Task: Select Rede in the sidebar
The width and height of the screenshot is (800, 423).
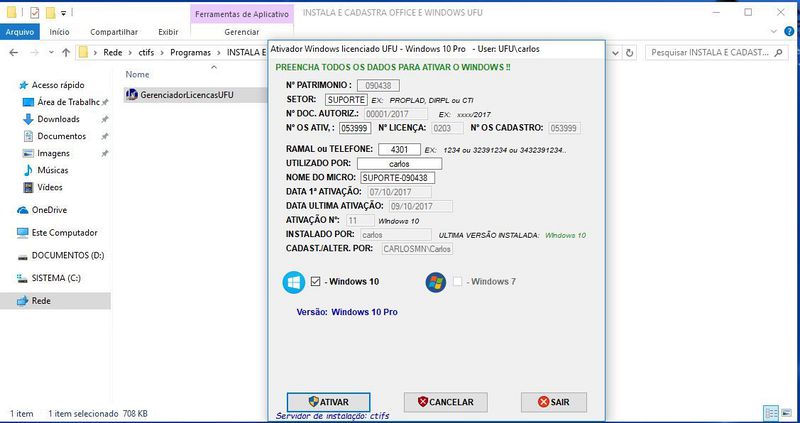Action: pyautogui.click(x=55, y=301)
